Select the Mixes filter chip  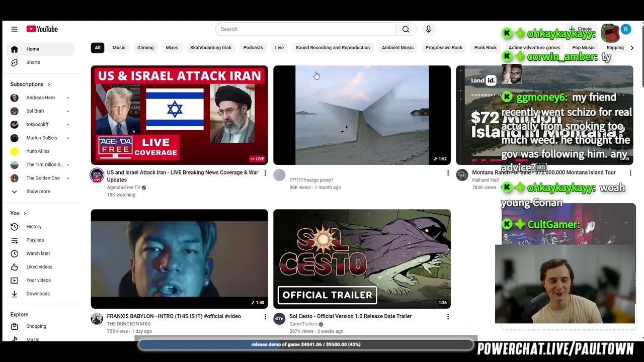[x=172, y=48]
